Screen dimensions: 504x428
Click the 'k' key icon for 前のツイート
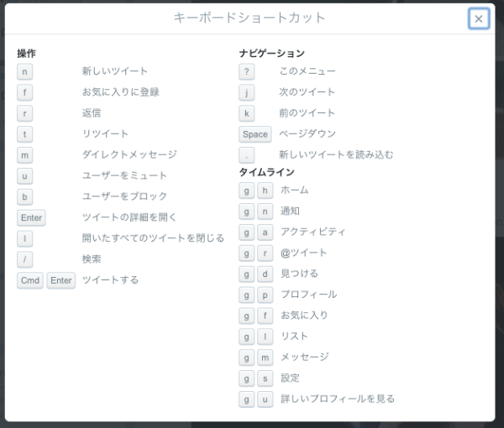click(x=247, y=113)
